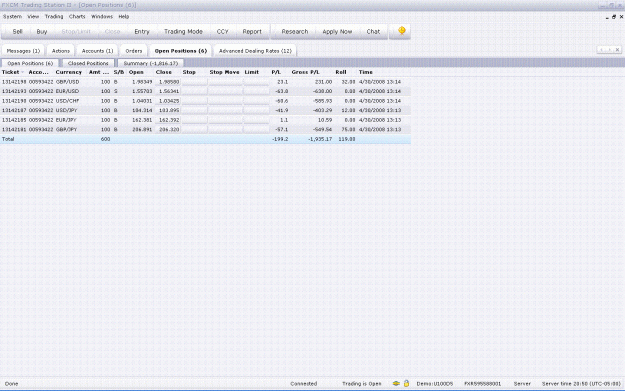Click the Connected status text
The height and width of the screenshot is (391, 625).
303,383
